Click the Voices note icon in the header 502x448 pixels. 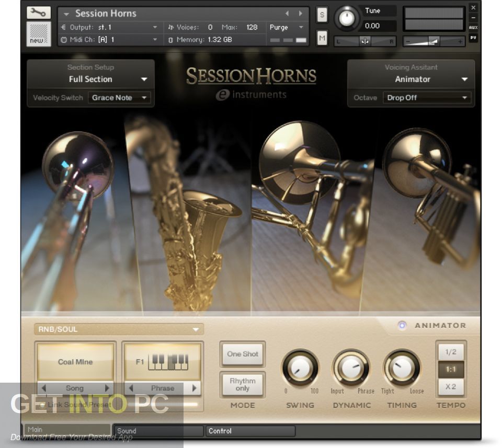(171, 28)
